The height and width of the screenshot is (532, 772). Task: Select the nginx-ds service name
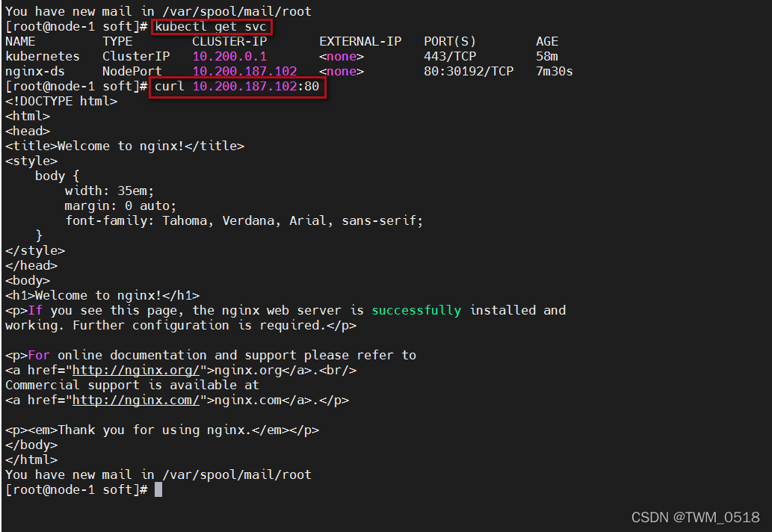[35, 72]
